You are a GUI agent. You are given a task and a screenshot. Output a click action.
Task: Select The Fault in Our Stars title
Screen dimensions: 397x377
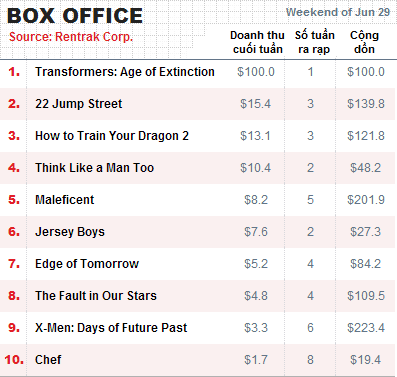(96, 296)
